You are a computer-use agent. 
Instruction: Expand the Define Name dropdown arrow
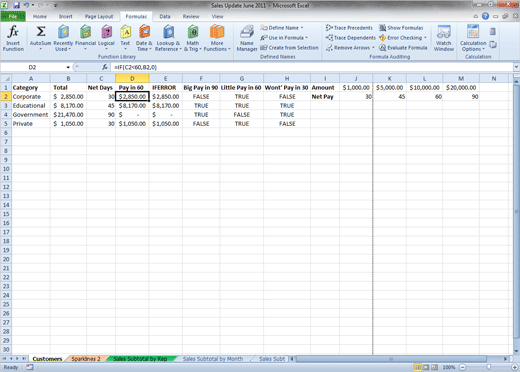(302, 28)
